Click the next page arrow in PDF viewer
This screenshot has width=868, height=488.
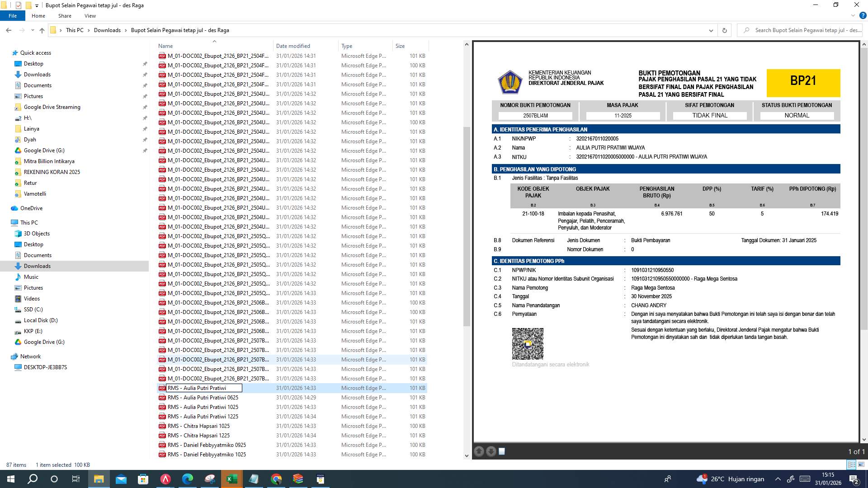tap(491, 451)
